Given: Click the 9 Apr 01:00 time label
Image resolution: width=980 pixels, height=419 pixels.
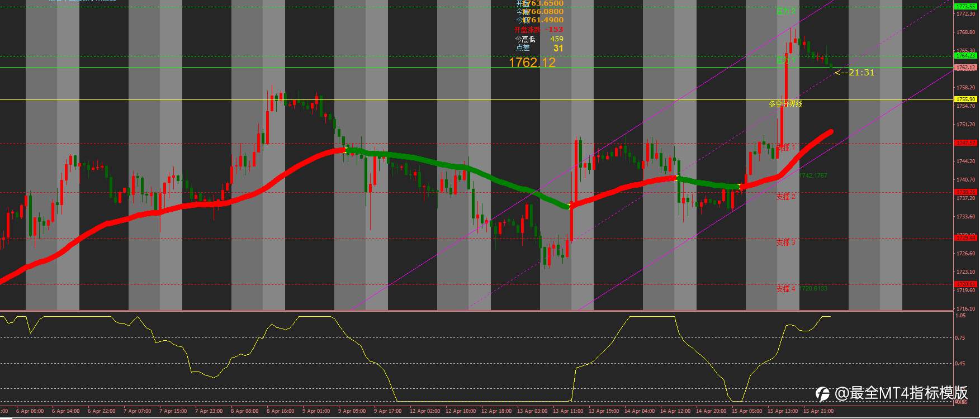Looking at the screenshot, I should [316, 411].
